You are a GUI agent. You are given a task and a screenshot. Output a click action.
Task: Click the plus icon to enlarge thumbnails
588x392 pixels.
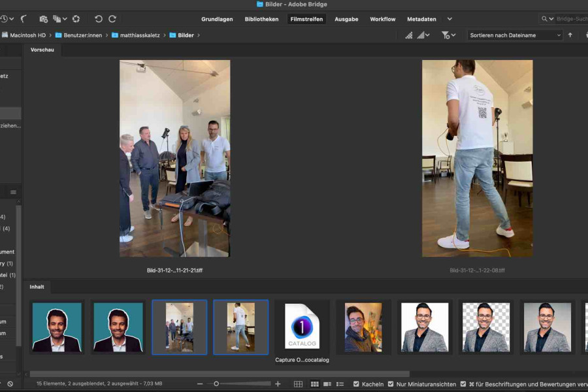[x=278, y=384]
